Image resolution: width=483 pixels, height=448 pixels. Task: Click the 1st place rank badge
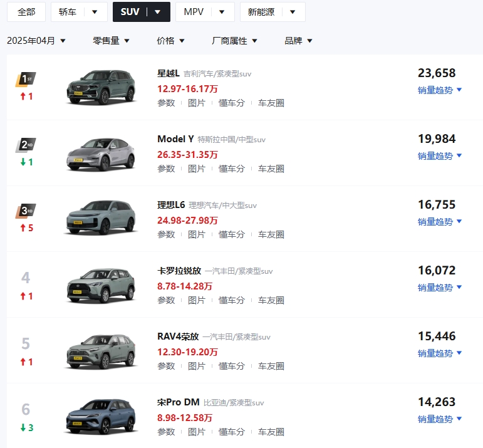pyautogui.click(x=26, y=80)
